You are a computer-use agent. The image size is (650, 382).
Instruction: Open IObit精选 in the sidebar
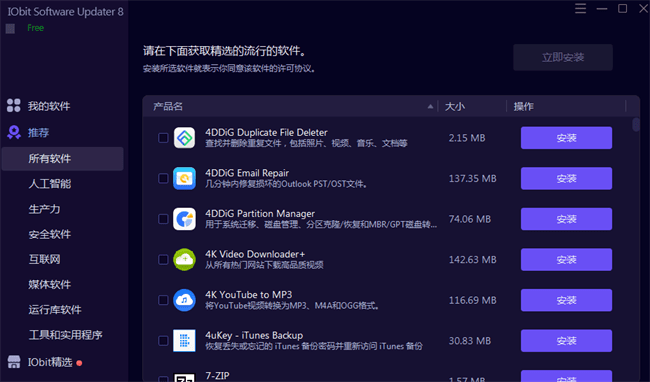[x=50, y=363]
